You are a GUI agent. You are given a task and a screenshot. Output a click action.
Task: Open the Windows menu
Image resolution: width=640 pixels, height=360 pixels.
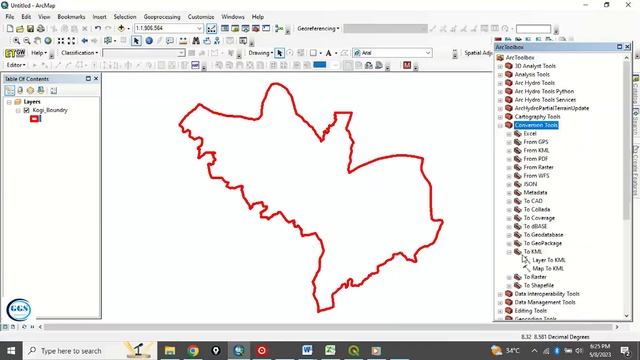click(233, 17)
